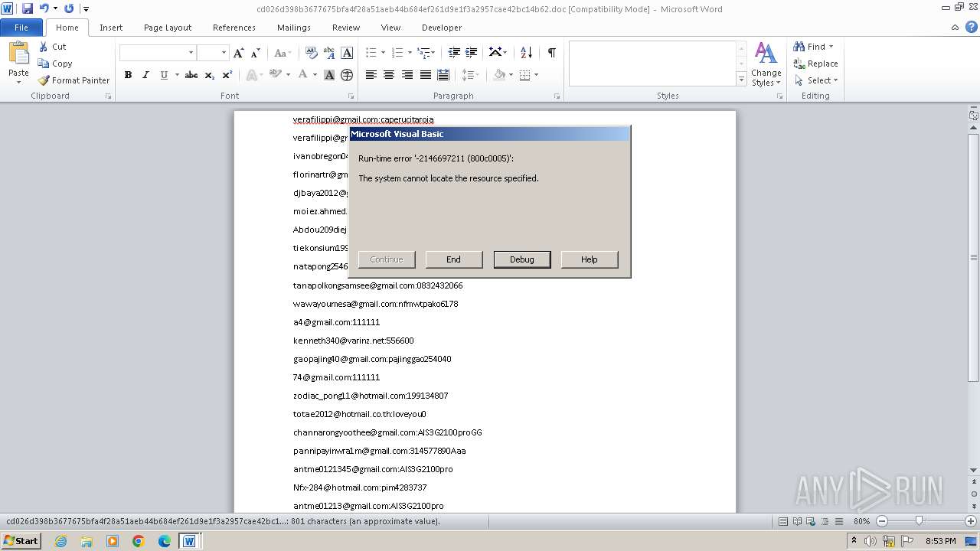Switch to the Mailings tab

[294, 28]
